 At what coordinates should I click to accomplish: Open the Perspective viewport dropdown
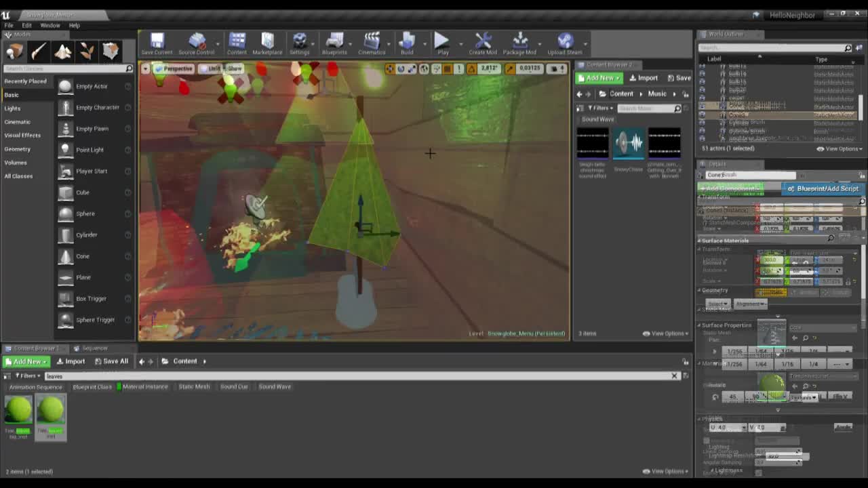point(175,68)
